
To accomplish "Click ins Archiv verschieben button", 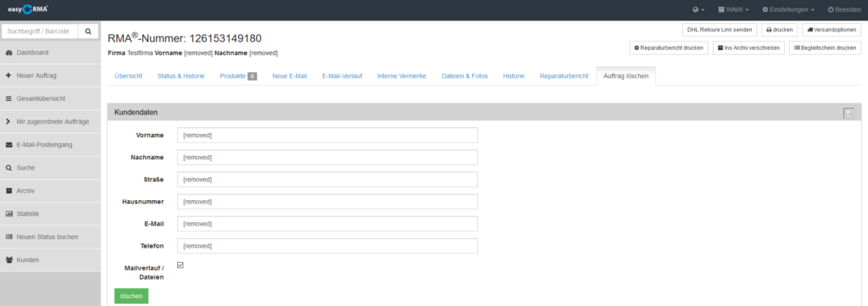I will click(748, 48).
